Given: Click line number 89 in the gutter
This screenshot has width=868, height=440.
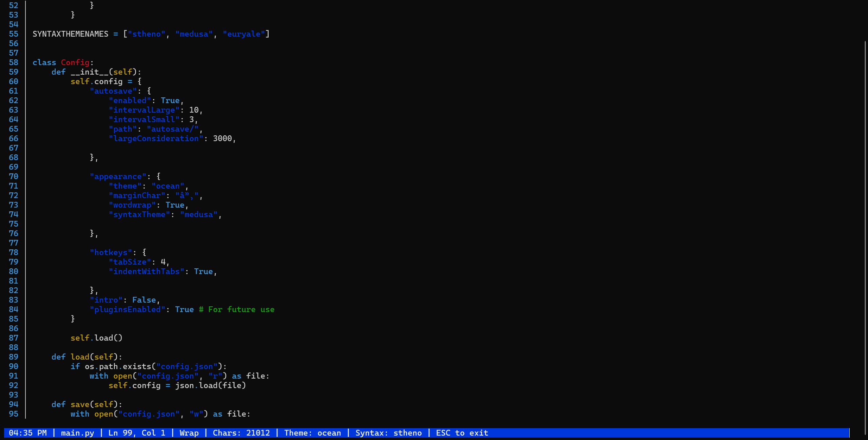Looking at the screenshot, I should pos(14,357).
